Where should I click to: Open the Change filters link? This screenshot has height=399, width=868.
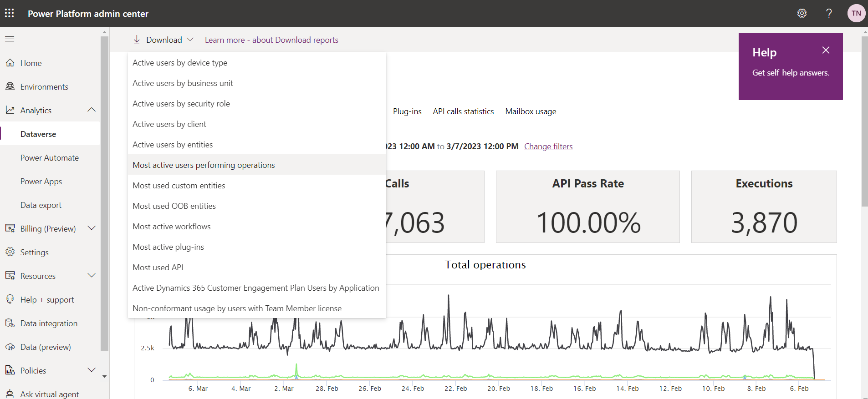coord(548,146)
